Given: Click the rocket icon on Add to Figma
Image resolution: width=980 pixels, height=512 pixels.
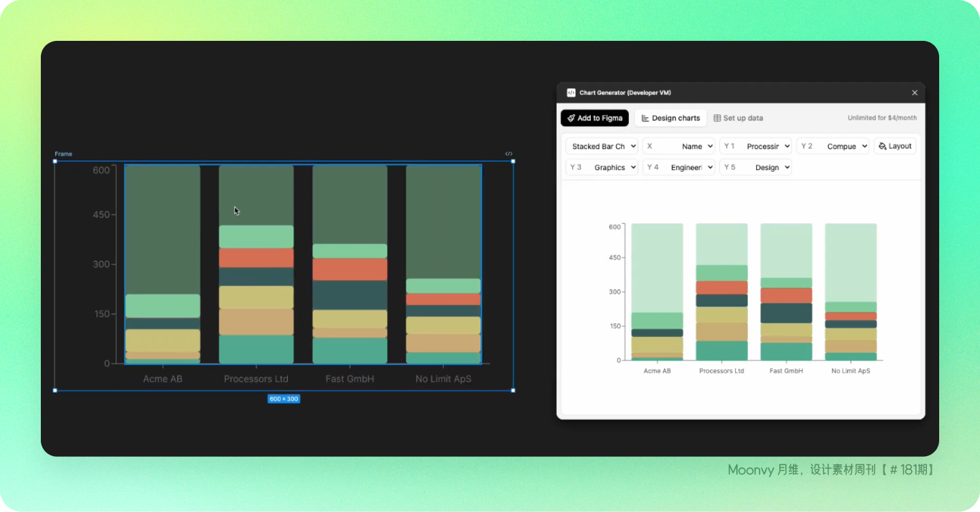Looking at the screenshot, I should pos(571,118).
